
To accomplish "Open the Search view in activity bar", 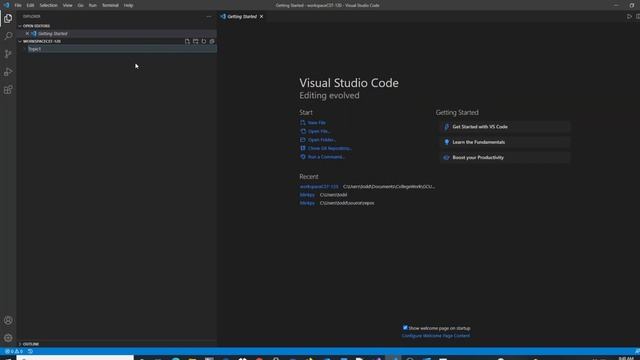I will [x=8, y=36].
